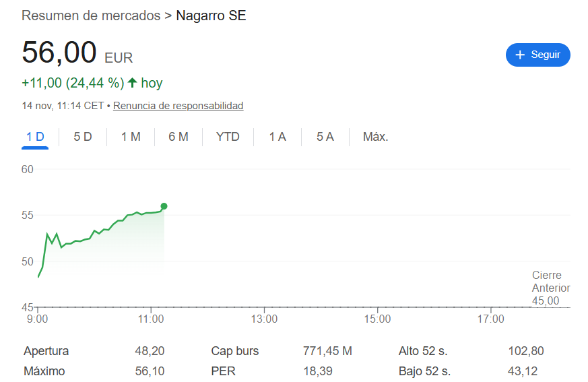This screenshot has height=382, width=588.
Task: Open Renuncia de responsabilidad link
Action: point(178,106)
